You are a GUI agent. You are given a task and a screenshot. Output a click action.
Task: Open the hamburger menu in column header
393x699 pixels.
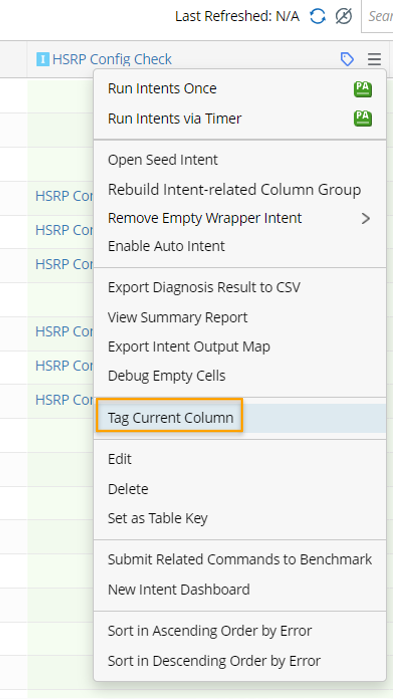[374, 59]
